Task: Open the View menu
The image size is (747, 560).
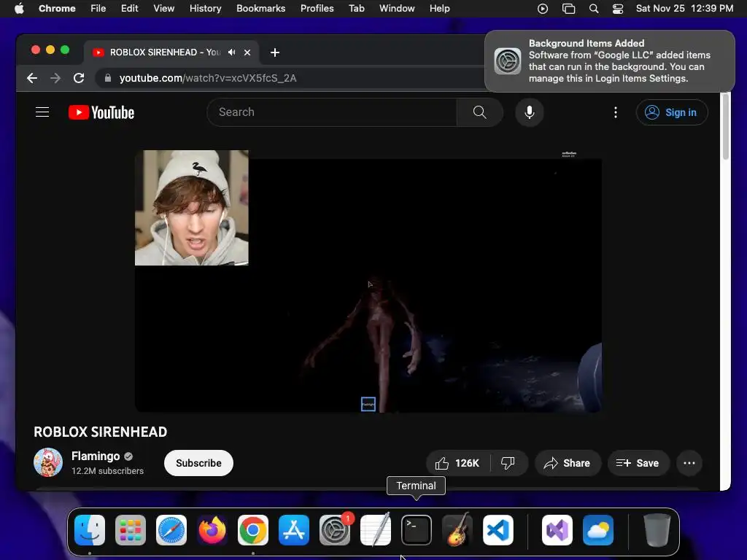Action: pos(164,9)
